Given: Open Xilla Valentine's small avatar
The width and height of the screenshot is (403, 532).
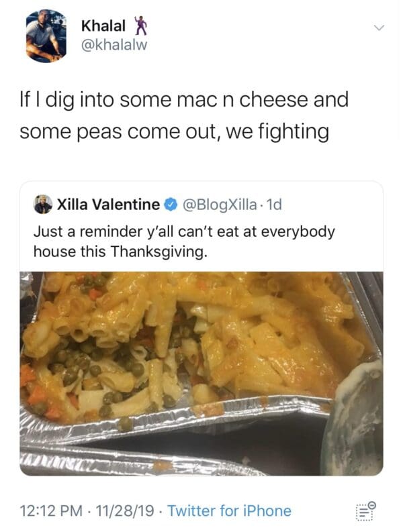Looking at the screenshot, I should click(x=43, y=204).
